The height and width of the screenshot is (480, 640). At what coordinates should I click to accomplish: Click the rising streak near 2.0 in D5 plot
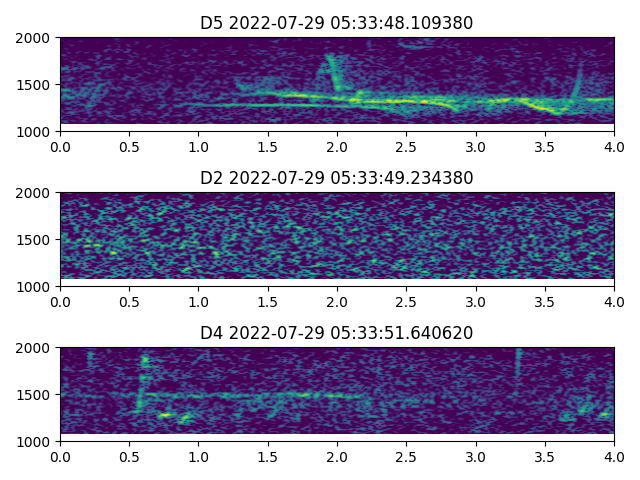(x=332, y=73)
